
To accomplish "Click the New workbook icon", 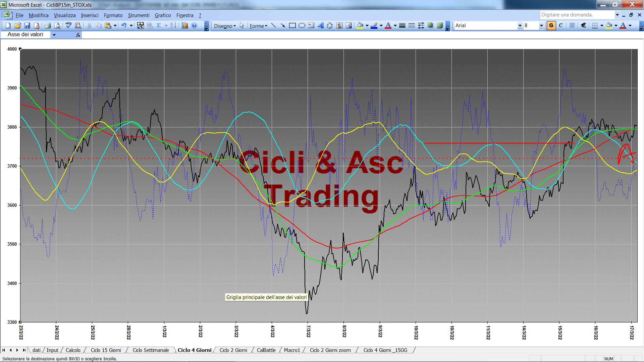I will coord(8,25).
